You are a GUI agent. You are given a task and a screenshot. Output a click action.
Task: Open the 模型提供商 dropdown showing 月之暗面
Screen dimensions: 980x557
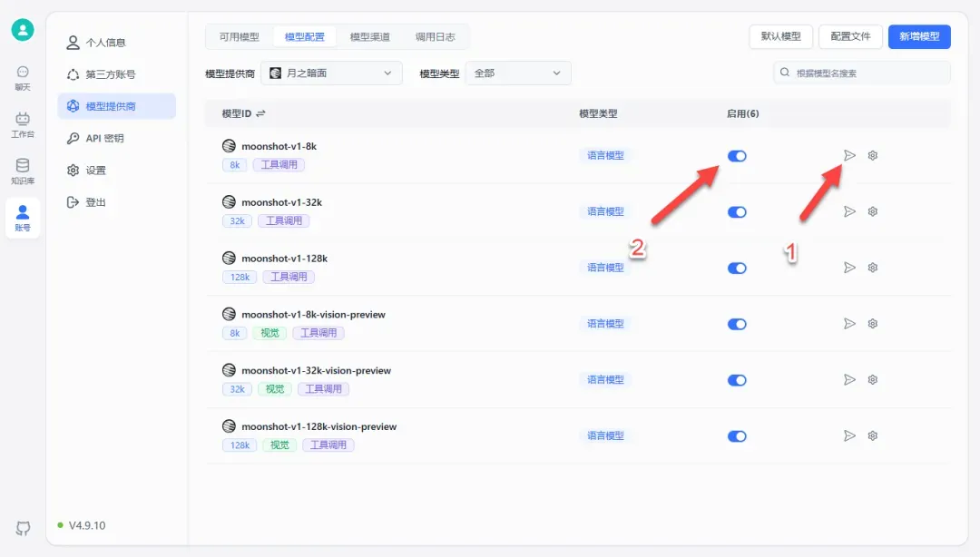331,73
